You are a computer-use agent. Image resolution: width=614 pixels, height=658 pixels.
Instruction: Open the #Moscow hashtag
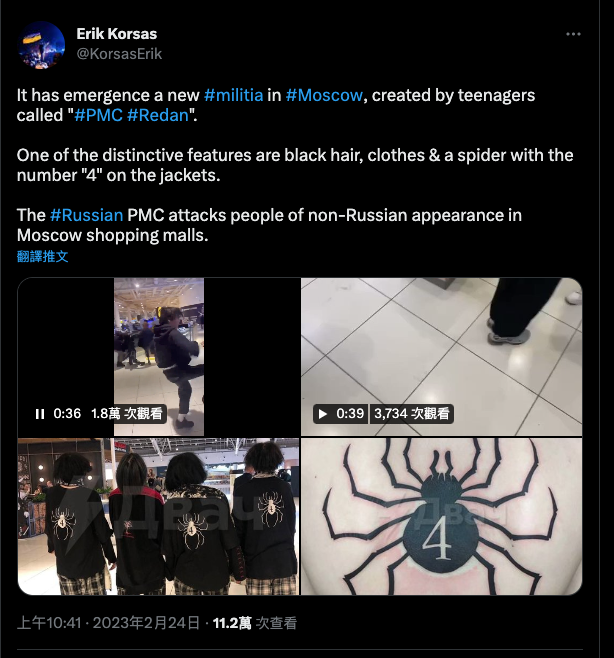[324, 95]
